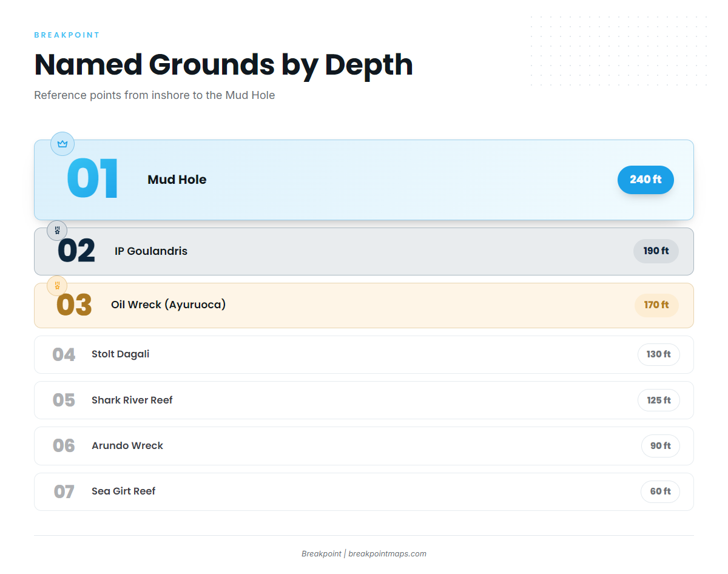Select the "Mud Hole" name in the first card
728x574 pixels.
tap(177, 180)
